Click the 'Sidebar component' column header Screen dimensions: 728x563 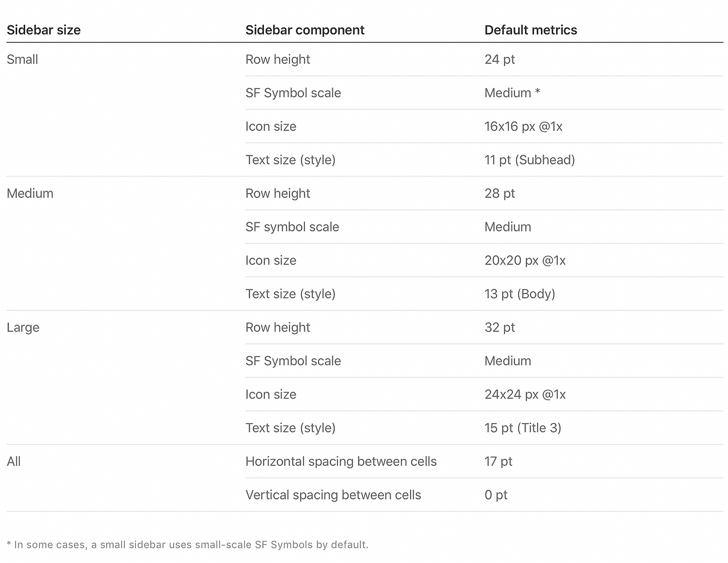click(x=305, y=30)
